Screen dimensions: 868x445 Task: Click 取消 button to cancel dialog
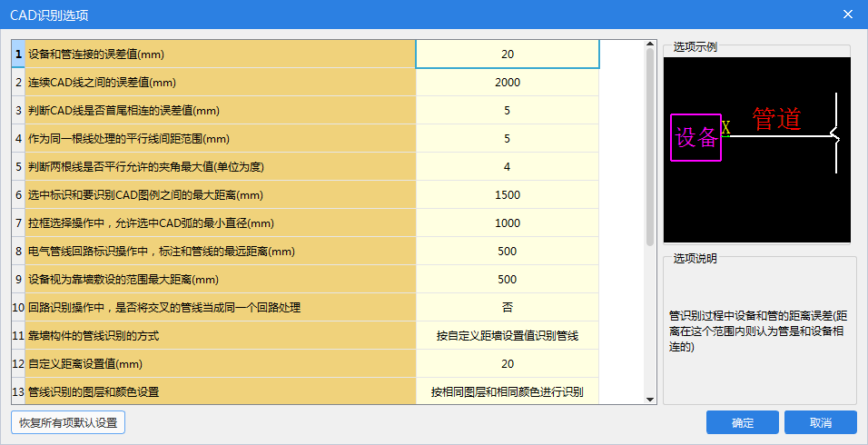point(820,422)
